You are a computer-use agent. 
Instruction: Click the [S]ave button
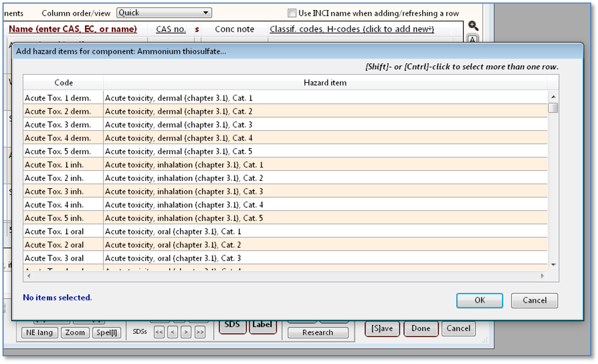[x=382, y=329]
